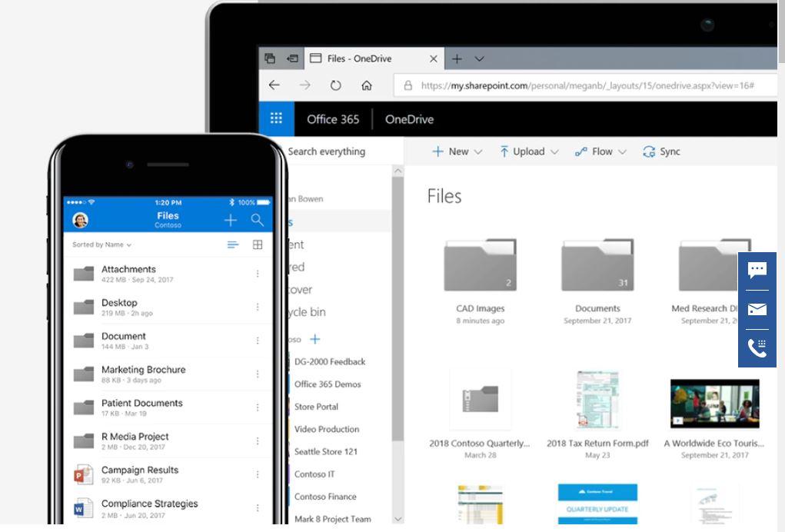Select Mark 8 Project Team in sidebar
Viewport: 785px width, 532px height.
point(332,519)
